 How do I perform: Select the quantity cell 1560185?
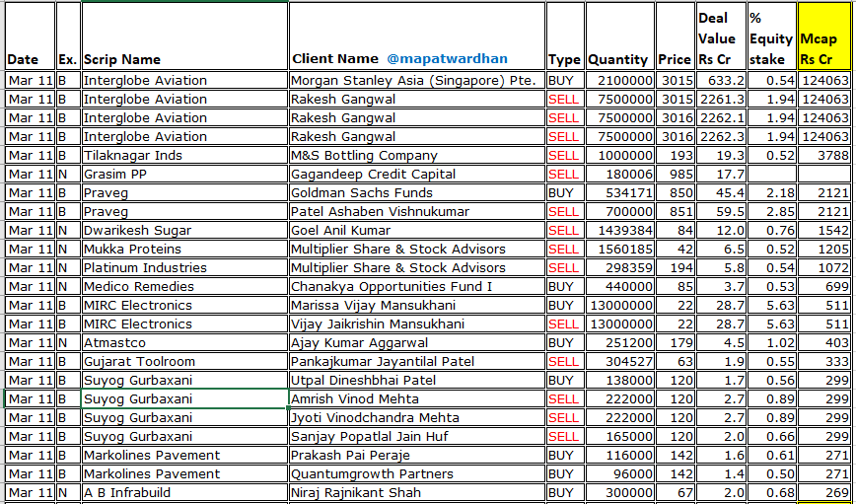(x=619, y=249)
